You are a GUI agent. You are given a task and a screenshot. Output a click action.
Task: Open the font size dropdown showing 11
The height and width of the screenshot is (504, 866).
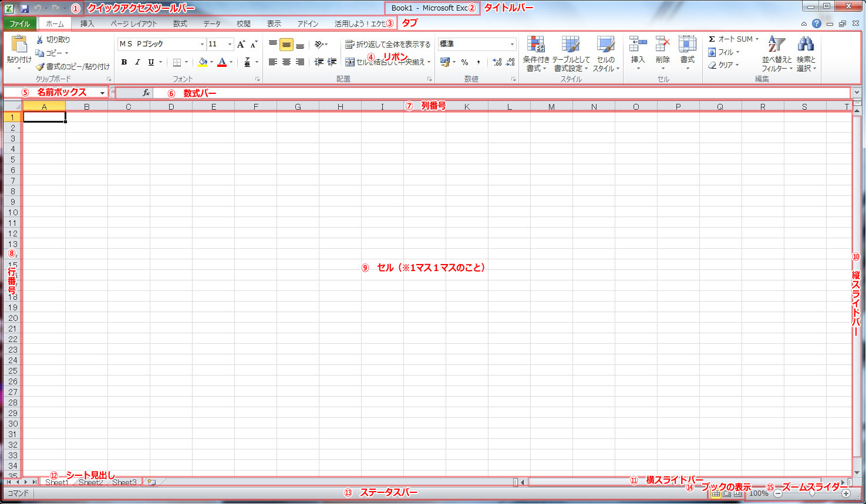pyautogui.click(x=230, y=44)
